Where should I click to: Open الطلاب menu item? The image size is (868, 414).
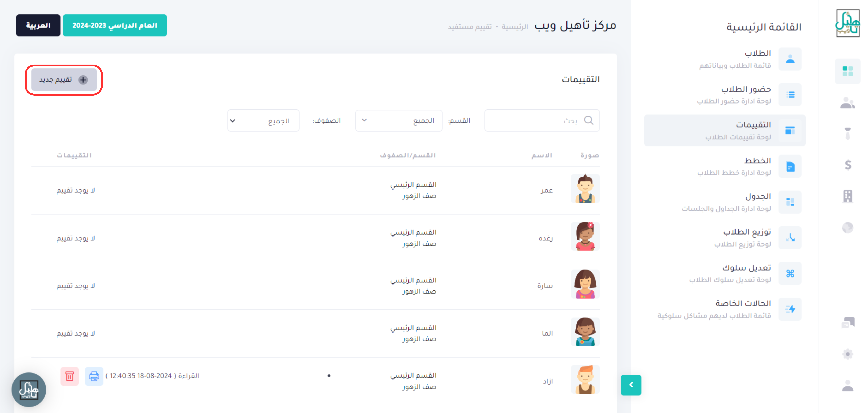725,59
